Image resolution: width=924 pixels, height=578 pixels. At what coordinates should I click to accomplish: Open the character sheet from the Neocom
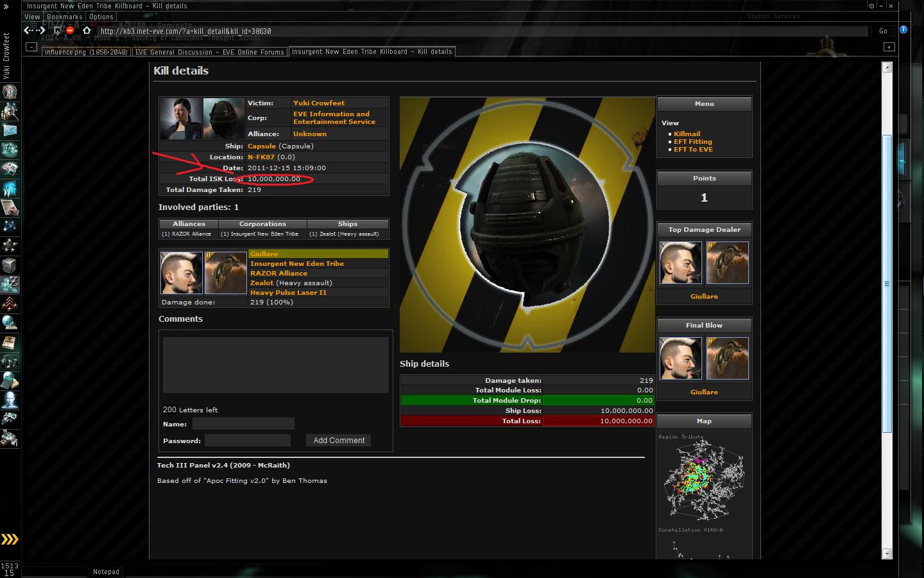pos(10,91)
